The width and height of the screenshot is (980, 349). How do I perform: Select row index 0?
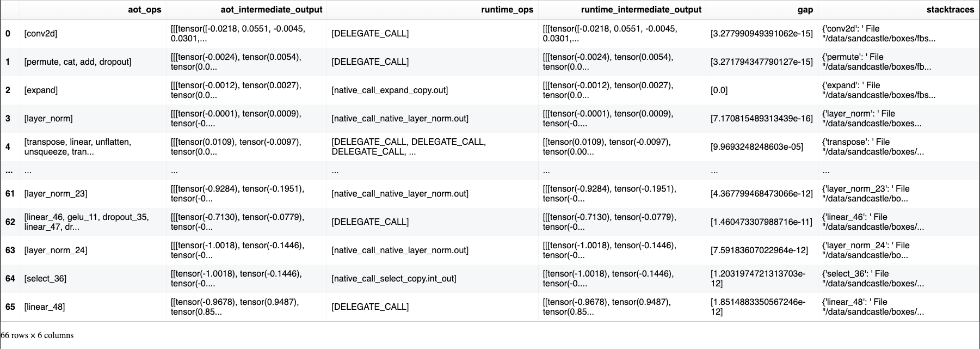coord(8,34)
